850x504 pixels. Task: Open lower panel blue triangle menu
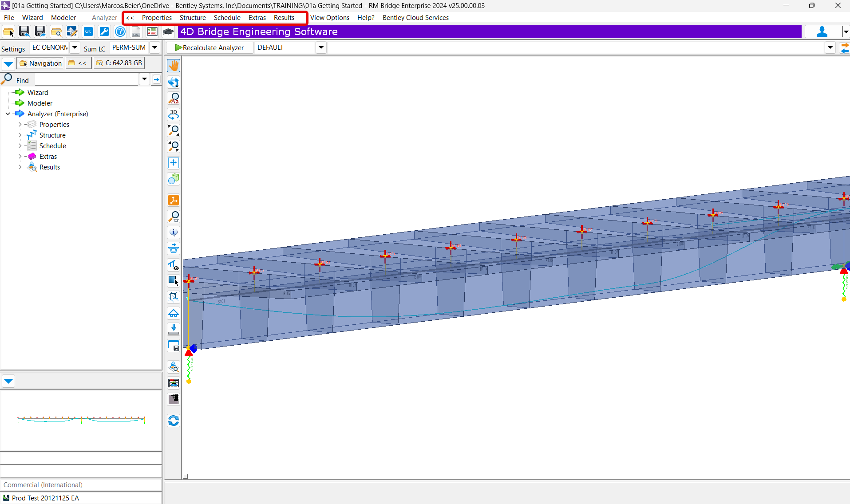coord(8,381)
